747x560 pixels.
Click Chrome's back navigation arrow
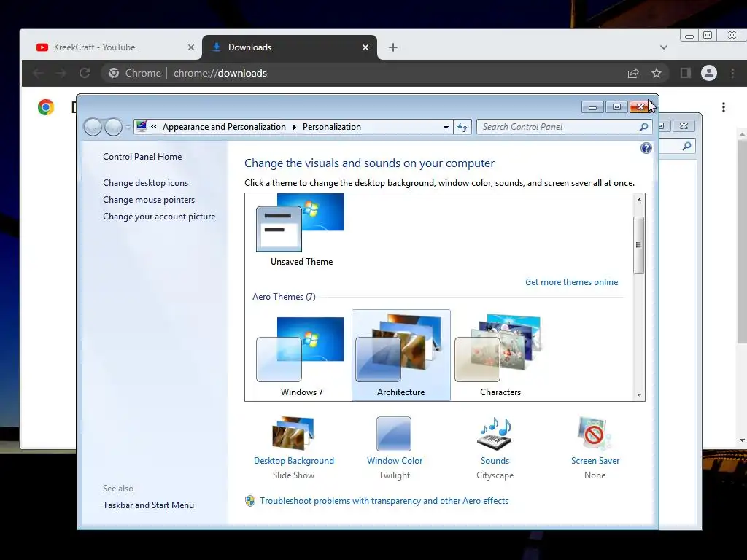39,73
